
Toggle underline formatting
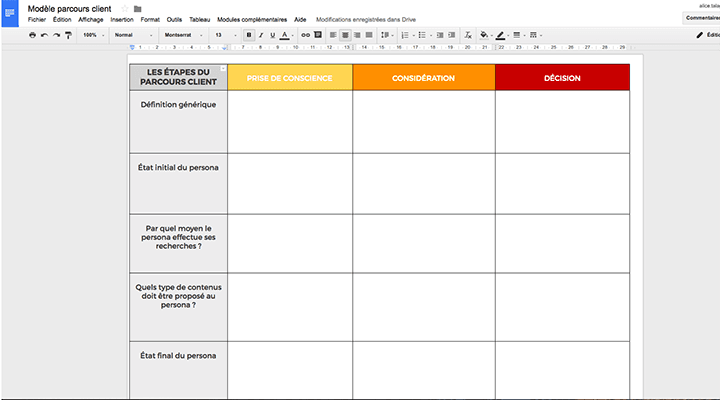pos(272,35)
